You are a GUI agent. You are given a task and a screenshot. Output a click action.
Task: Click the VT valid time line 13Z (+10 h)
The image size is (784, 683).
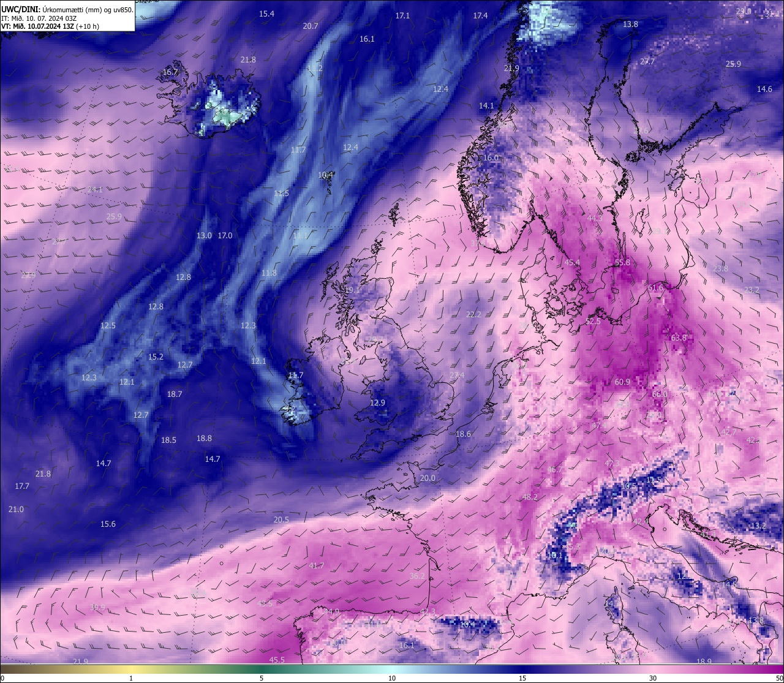coord(50,26)
